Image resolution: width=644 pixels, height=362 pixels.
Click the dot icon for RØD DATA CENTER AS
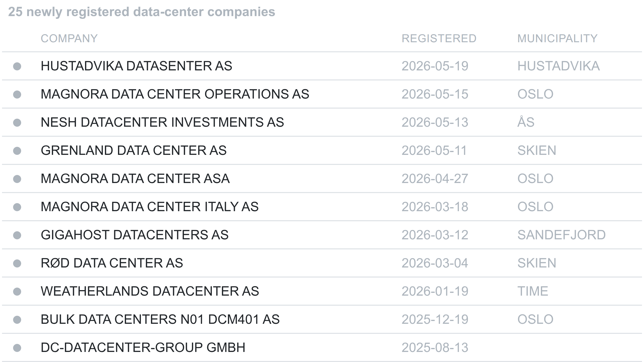click(x=17, y=263)
